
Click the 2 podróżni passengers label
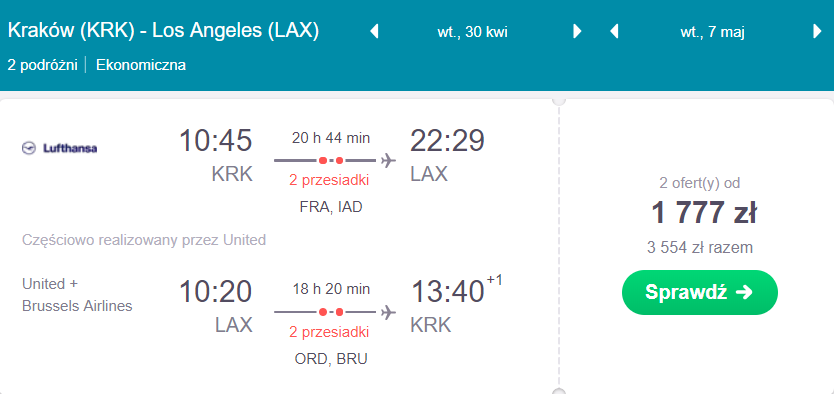pos(43,65)
